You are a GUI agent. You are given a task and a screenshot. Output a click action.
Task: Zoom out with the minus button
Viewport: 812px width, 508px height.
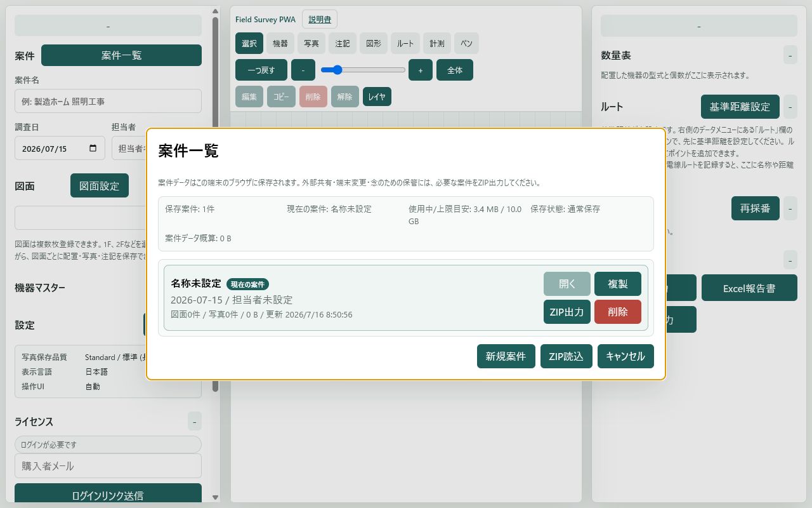(x=303, y=70)
